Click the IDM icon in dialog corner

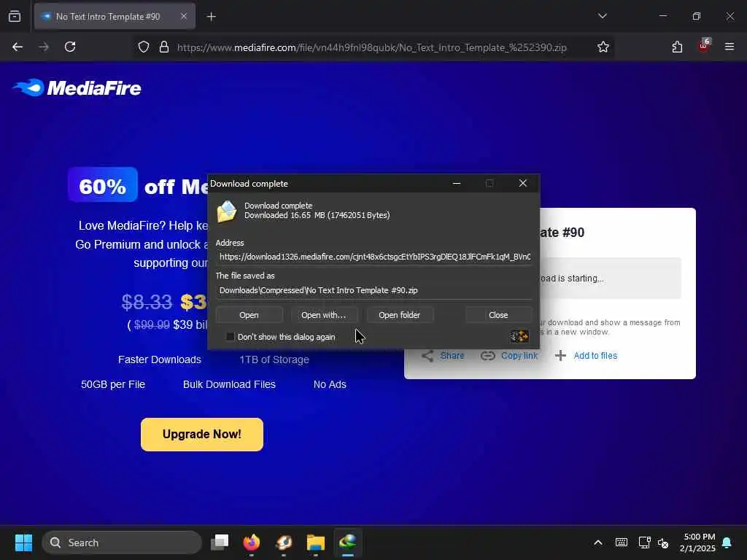(x=519, y=336)
